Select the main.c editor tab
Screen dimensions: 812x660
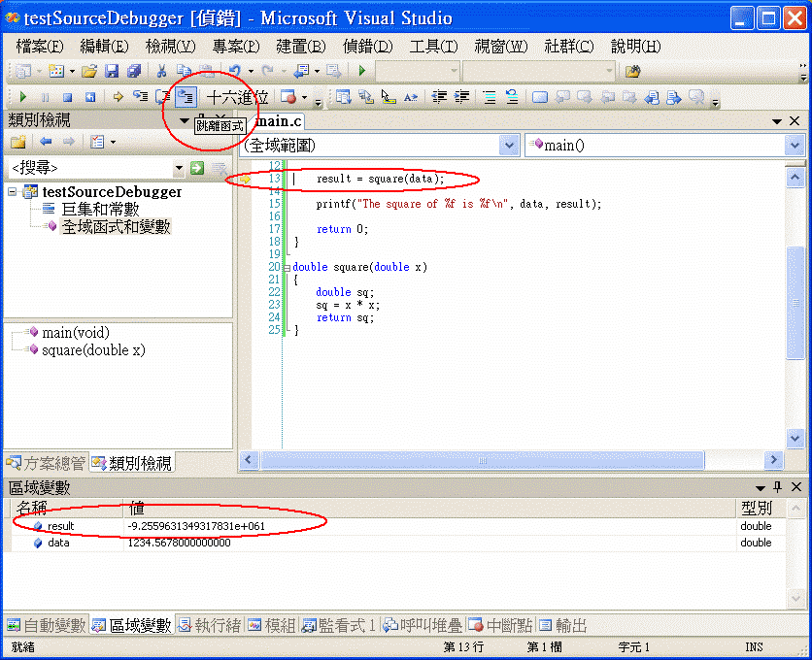coord(279,121)
